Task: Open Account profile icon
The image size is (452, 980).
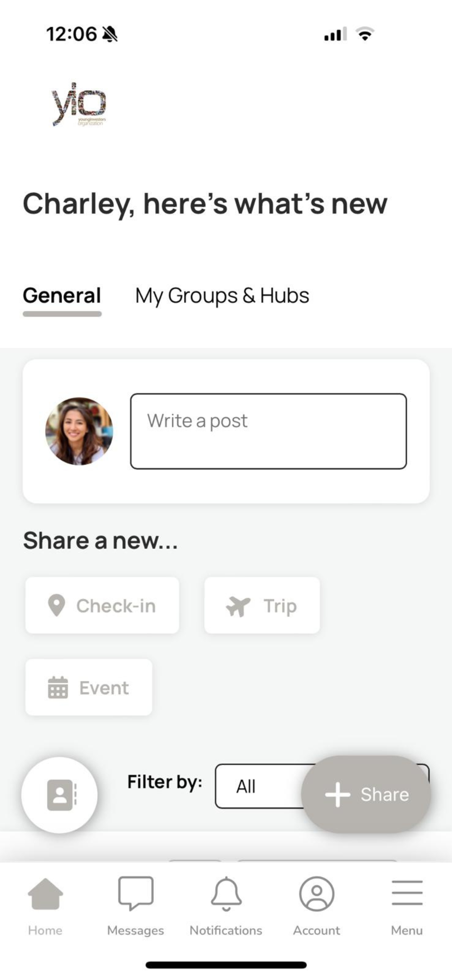Action: pos(316,894)
